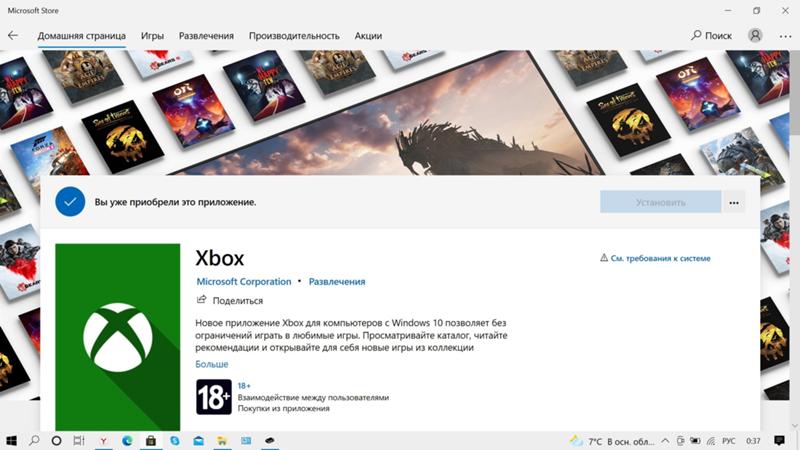This screenshot has height=450, width=800.
Task: Click the Поделиться share link
Action: [238, 301]
